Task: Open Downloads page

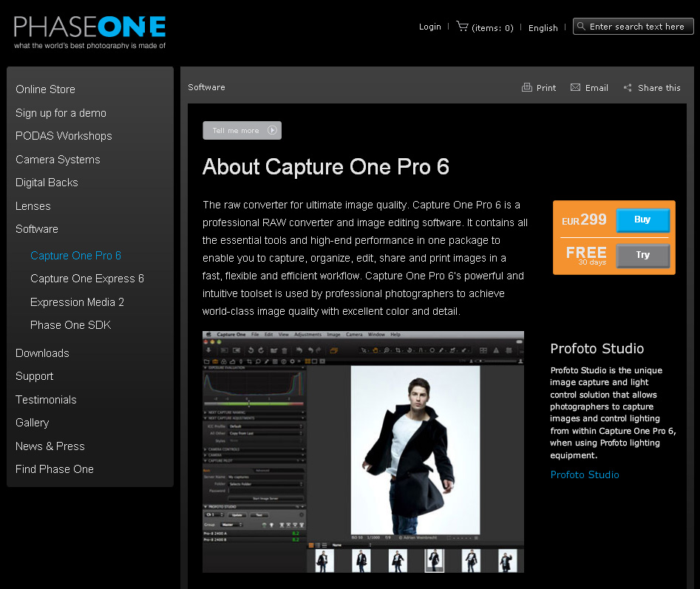Action: pyautogui.click(x=42, y=353)
